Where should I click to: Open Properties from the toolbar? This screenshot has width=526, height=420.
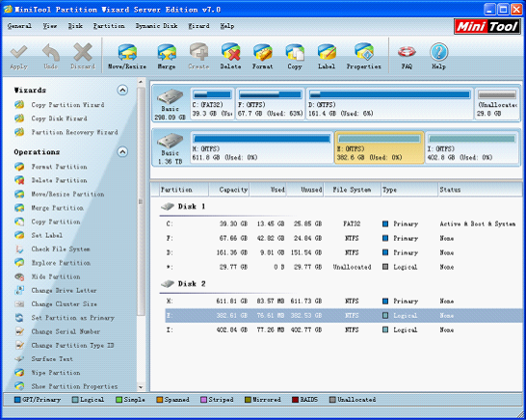[363, 57]
